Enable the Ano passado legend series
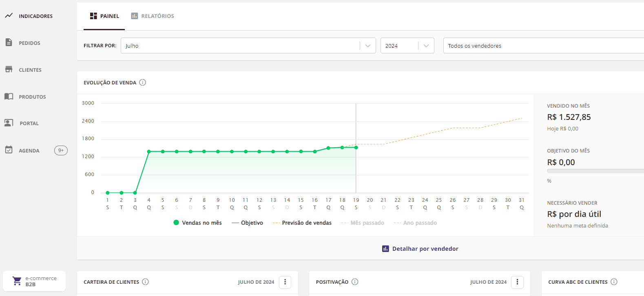Image resolution: width=644 pixels, height=296 pixels. [416, 223]
